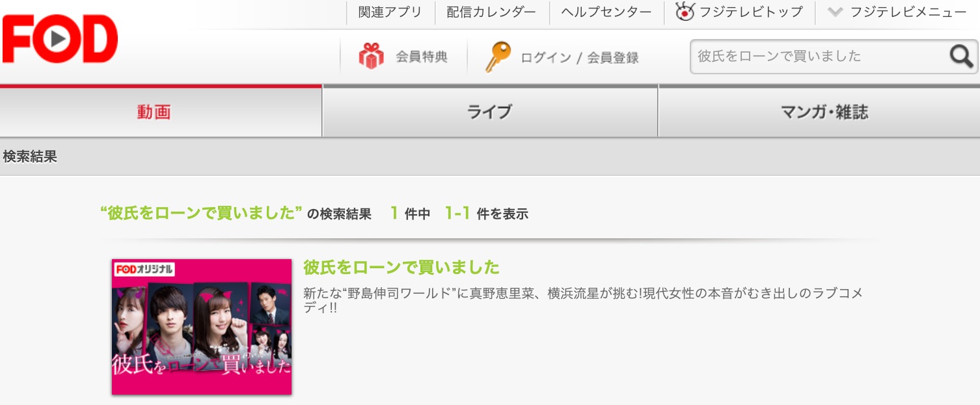This screenshot has width=980, height=405.
Task: Switch to the ライブ tab
Action: click(x=490, y=111)
